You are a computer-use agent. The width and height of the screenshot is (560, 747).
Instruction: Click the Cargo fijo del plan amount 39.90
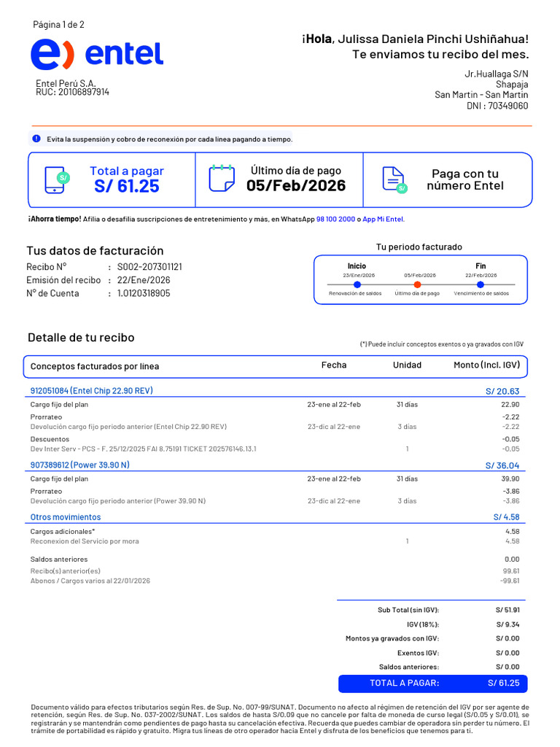tap(510, 479)
